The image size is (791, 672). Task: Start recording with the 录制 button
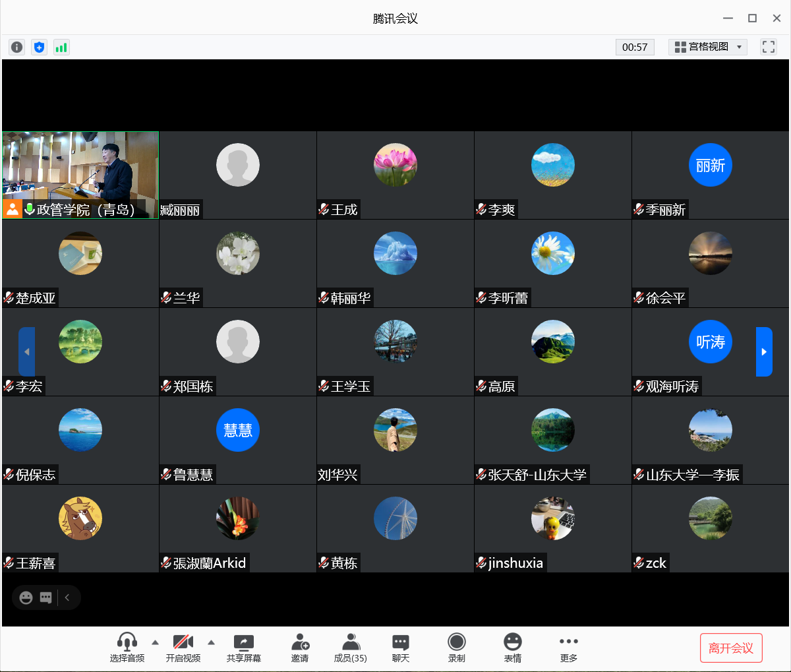click(x=456, y=647)
